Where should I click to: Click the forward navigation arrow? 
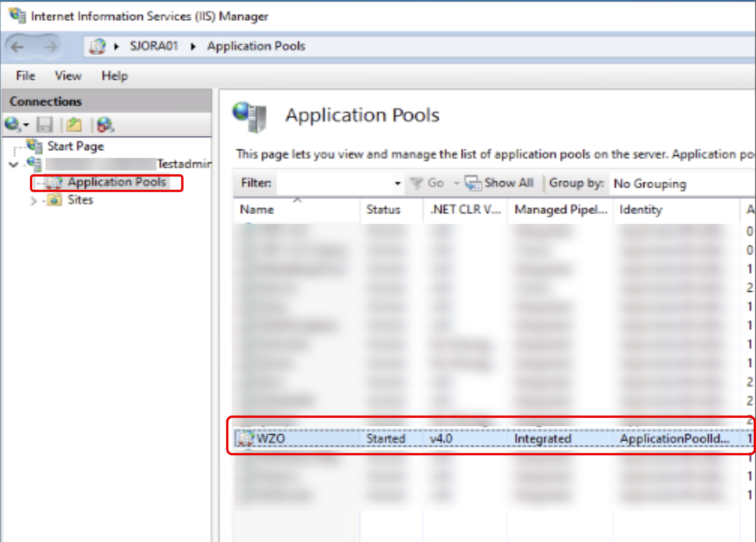[51, 47]
